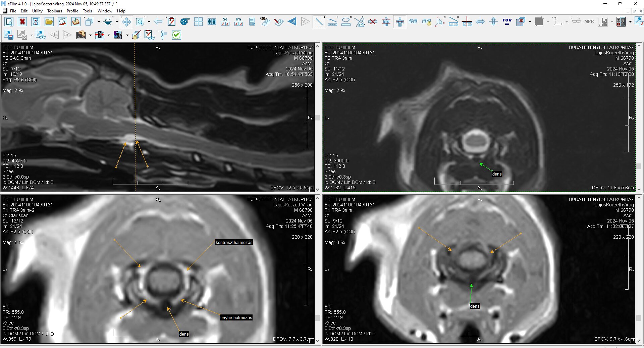Open the Utility menu
This screenshot has width=644, height=348.
coord(37,11)
